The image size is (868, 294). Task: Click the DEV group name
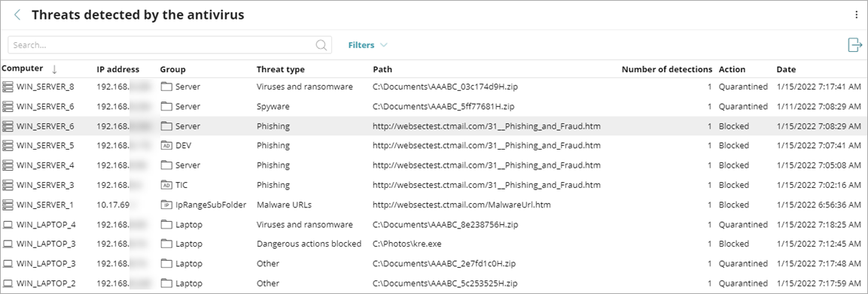tap(183, 145)
